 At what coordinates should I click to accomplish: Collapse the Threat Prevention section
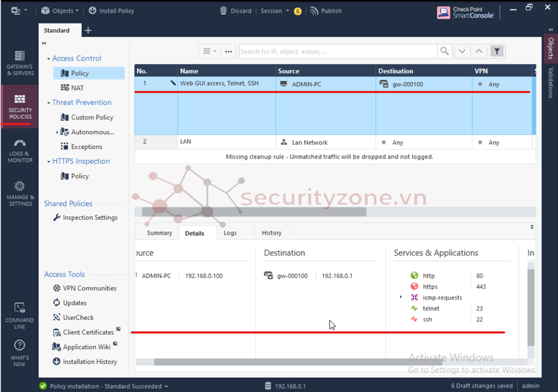[49, 103]
